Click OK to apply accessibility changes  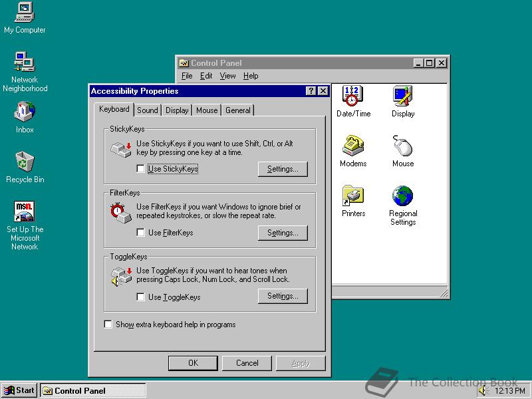point(193,363)
